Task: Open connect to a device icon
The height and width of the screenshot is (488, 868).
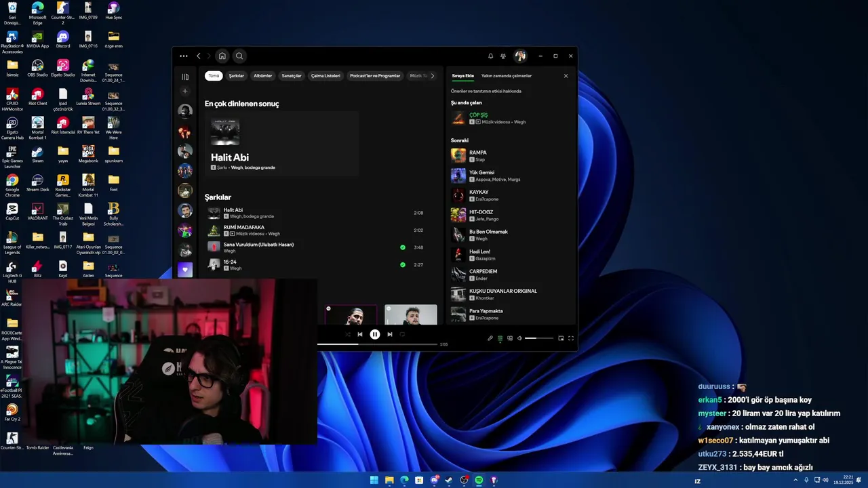Action: 510,338
